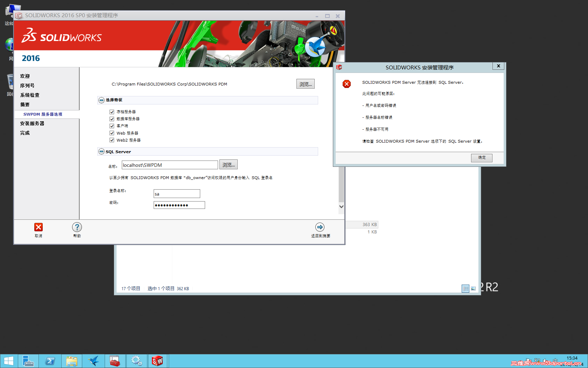The width and height of the screenshot is (588, 368).
Task: Open File Explorer taskbar icon
Action: (x=72, y=361)
